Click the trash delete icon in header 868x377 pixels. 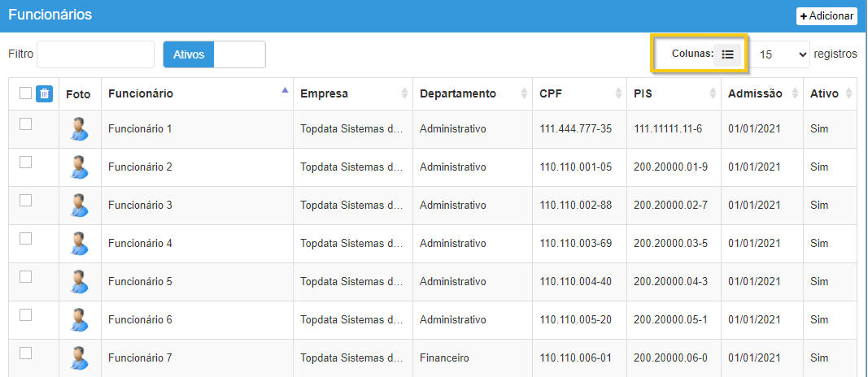point(45,93)
